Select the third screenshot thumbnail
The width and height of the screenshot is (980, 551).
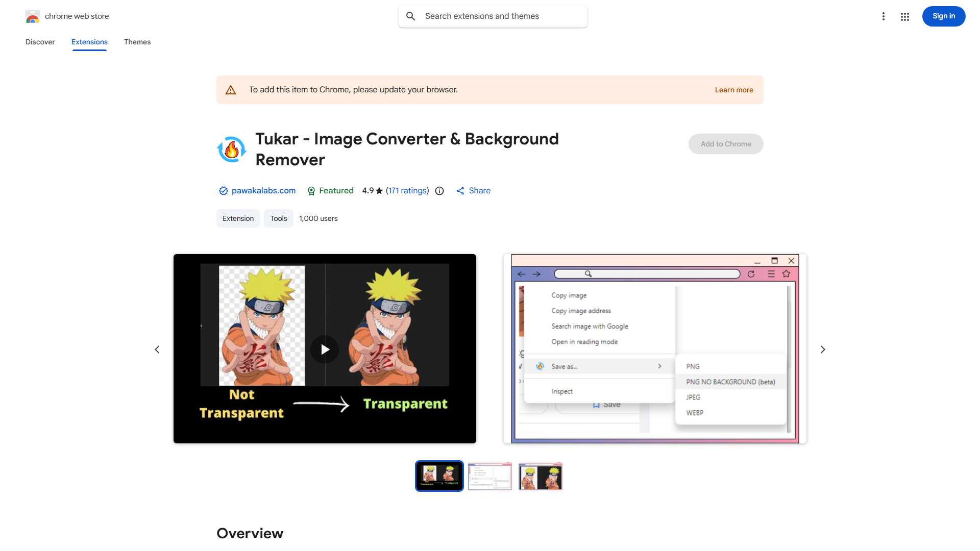[x=540, y=475]
